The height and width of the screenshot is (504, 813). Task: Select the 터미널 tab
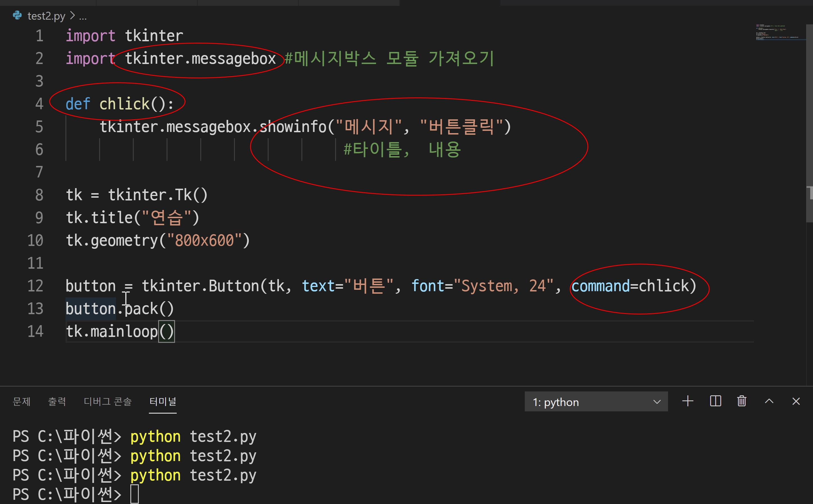[x=163, y=401]
